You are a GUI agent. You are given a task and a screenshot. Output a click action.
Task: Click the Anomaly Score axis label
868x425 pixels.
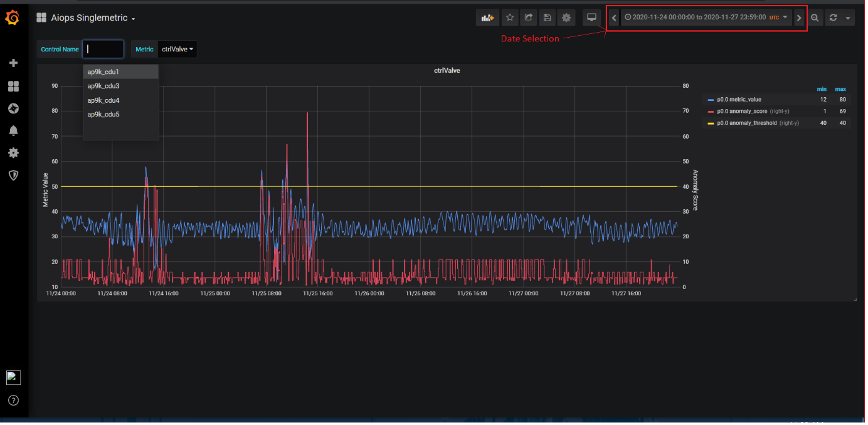[x=695, y=190]
